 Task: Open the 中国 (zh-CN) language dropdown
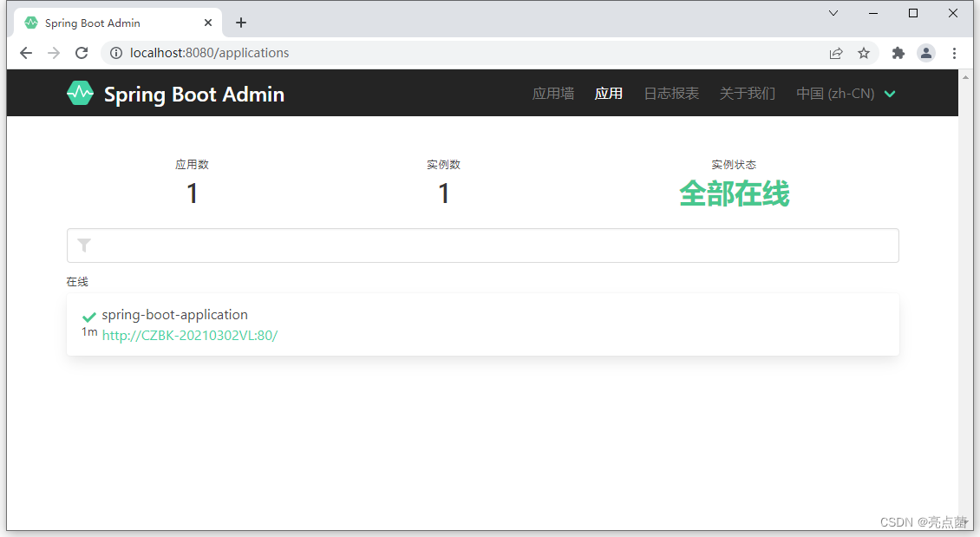(x=846, y=93)
